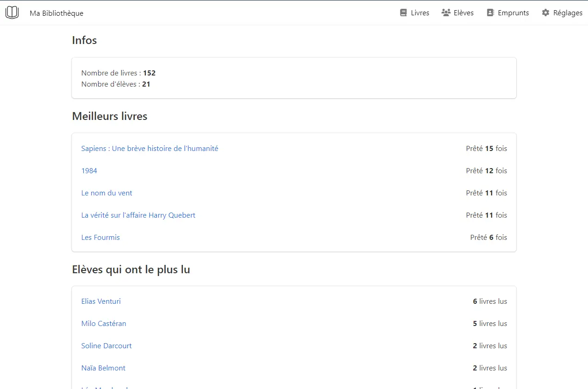Screen dimensions: 588x389
Task: Click Prêté 6 fois text
Action: pos(488,238)
